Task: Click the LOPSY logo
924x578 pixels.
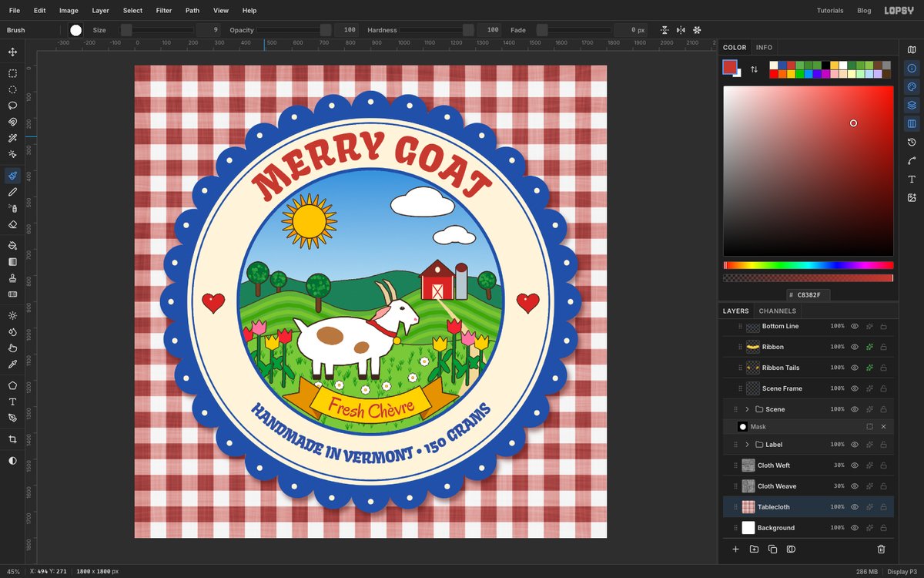Action: click(899, 11)
